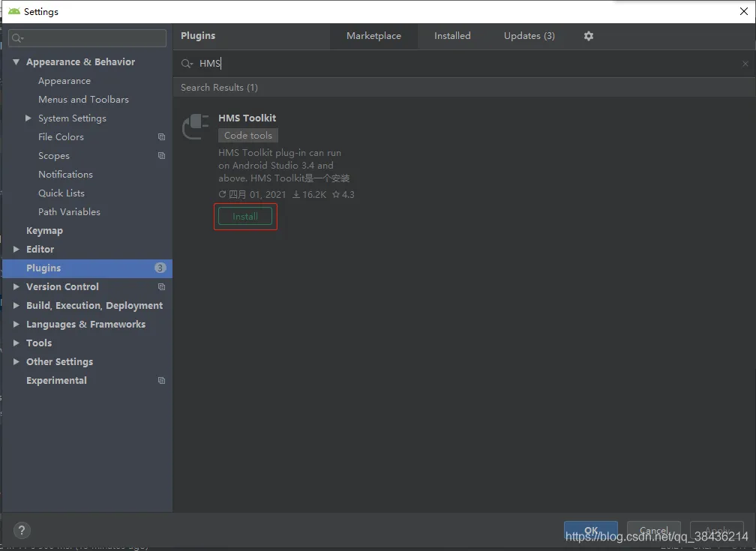756x551 pixels.
Task: Open Experimental settings
Action: [56, 380]
